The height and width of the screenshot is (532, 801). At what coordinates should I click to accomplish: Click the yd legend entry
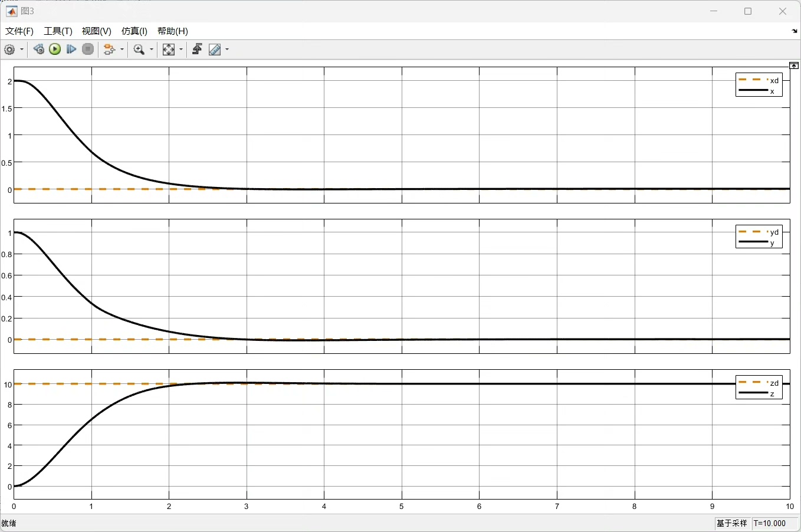coord(759,232)
